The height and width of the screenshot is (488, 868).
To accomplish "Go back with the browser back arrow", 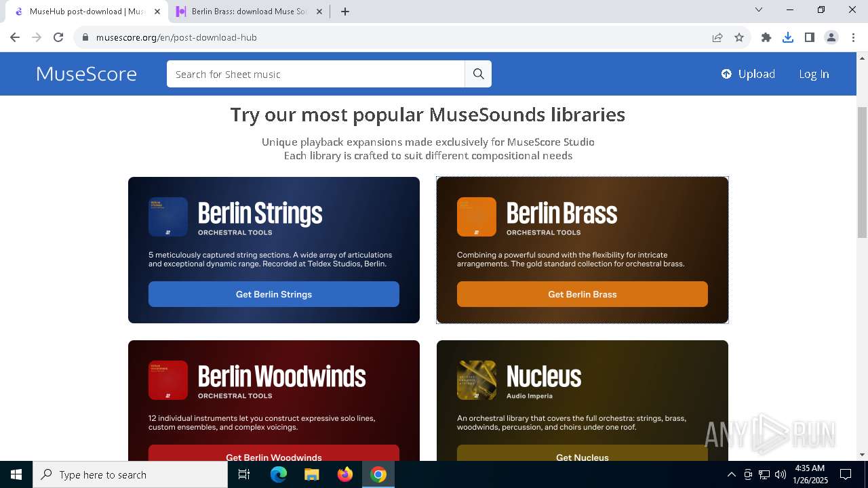I will 15,37.
